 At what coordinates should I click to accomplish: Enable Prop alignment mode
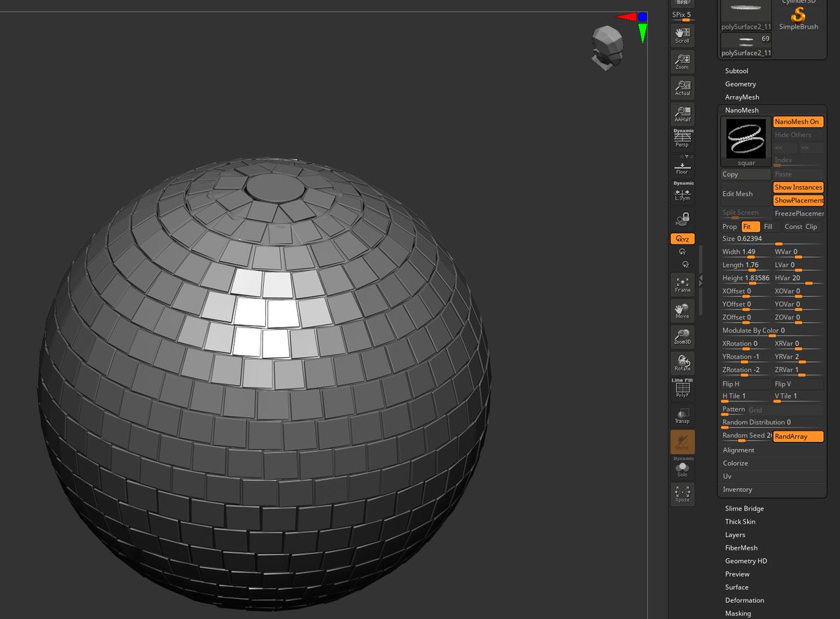click(x=730, y=227)
